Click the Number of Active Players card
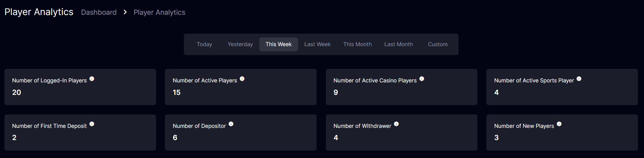 tap(241, 87)
